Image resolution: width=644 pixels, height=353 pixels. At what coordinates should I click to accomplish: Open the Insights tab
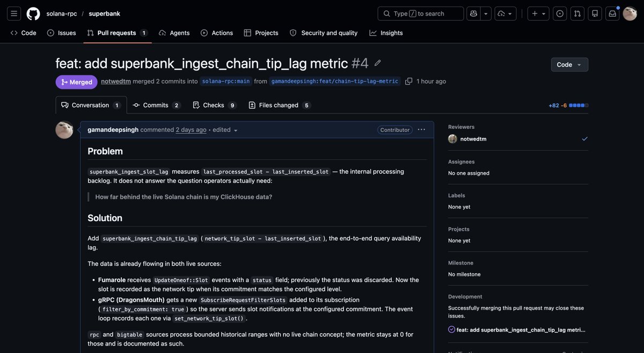[386, 33]
